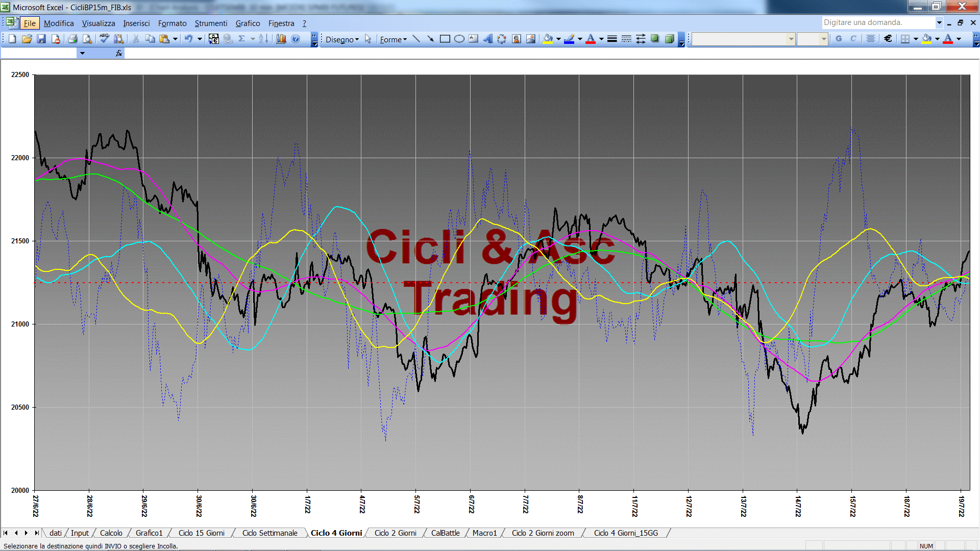Insert a picture from file
Screen dimensions: 980x551
click(x=531, y=39)
